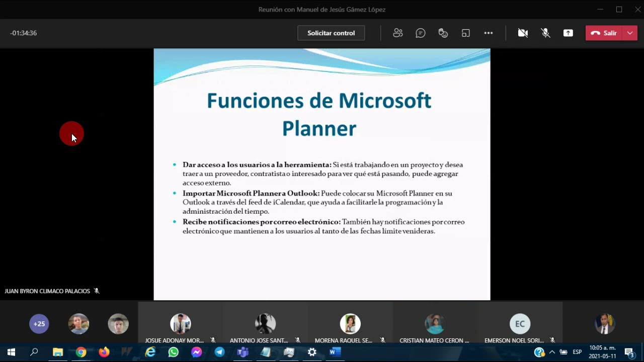The image size is (644, 362).
Task: Open Google Chrome from taskbar
Action: 81,352
